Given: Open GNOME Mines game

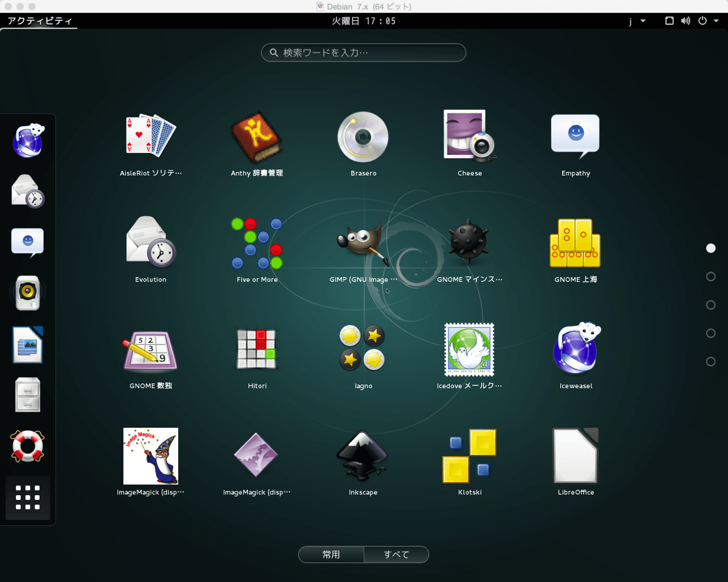Looking at the screenshot, I should (469, 250).
